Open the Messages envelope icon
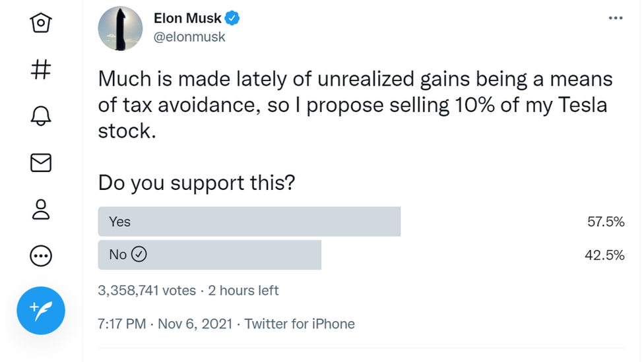644x362 pixels. pyautogui.click(x=41, y=162)
